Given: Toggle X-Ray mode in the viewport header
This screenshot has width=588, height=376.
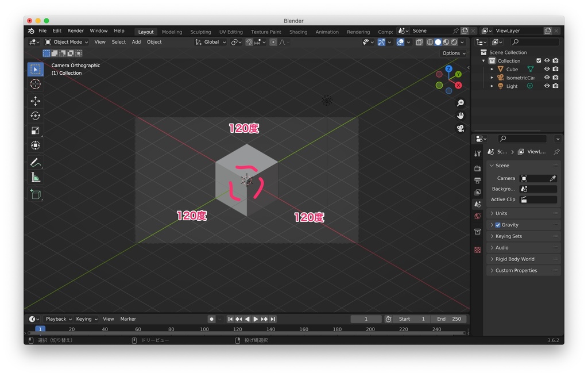Looking at the screenshot, I should [419, 42].
